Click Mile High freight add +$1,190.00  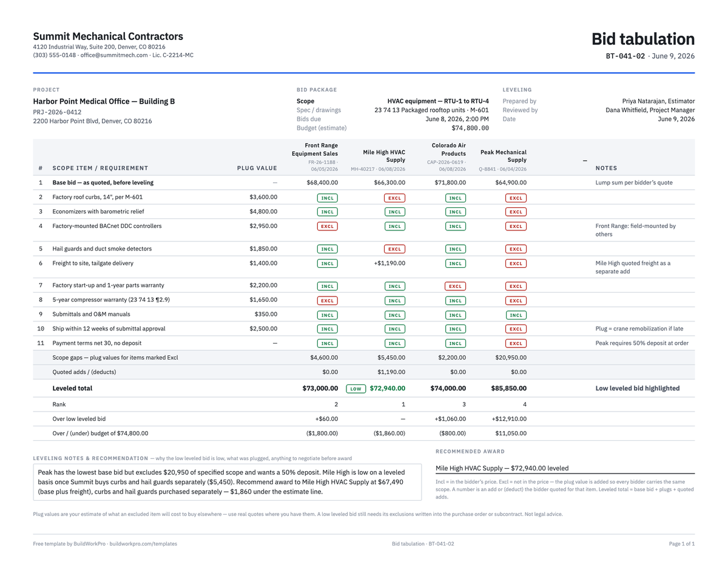click(389, 263)
